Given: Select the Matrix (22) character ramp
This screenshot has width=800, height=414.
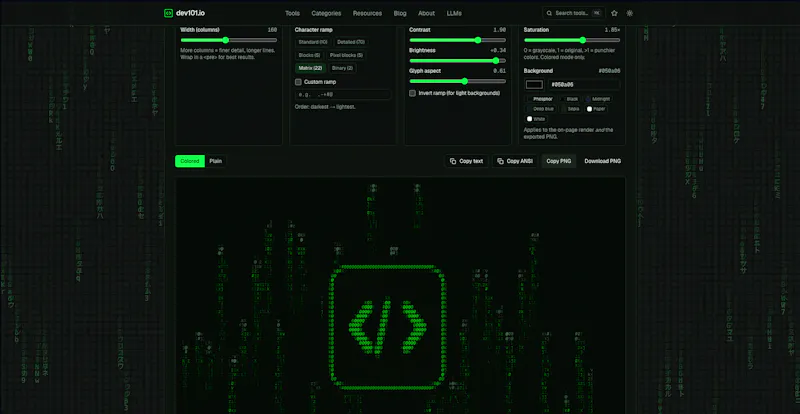Looking at the screenshot, I should click(310, 68).
